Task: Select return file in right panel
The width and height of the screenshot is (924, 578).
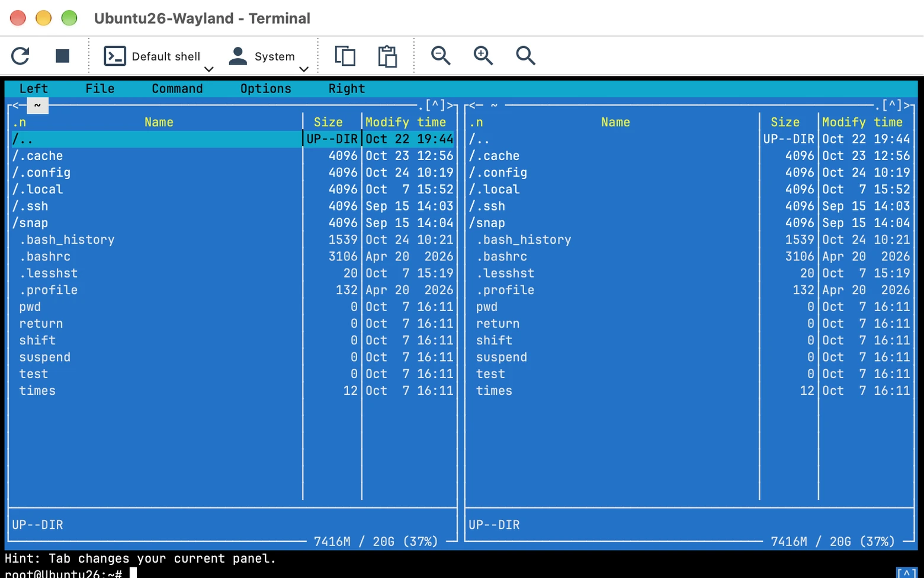Action: pos(689,324)
